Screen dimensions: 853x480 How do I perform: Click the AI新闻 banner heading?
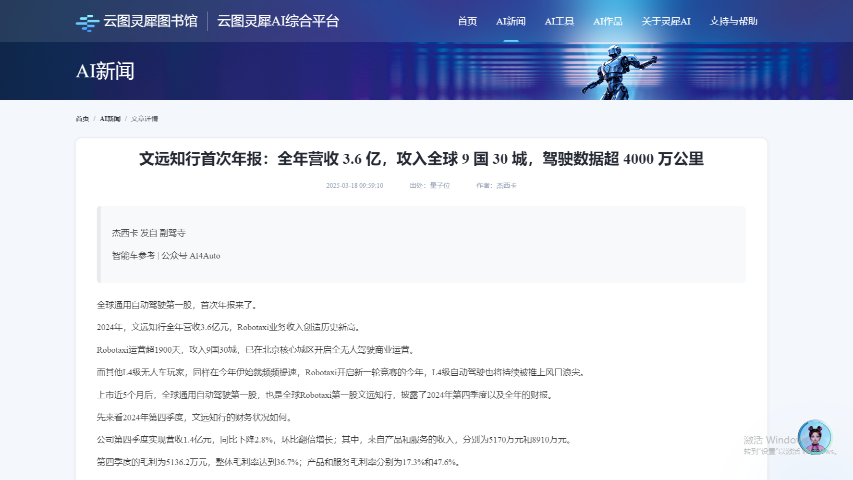click(105, 71)
